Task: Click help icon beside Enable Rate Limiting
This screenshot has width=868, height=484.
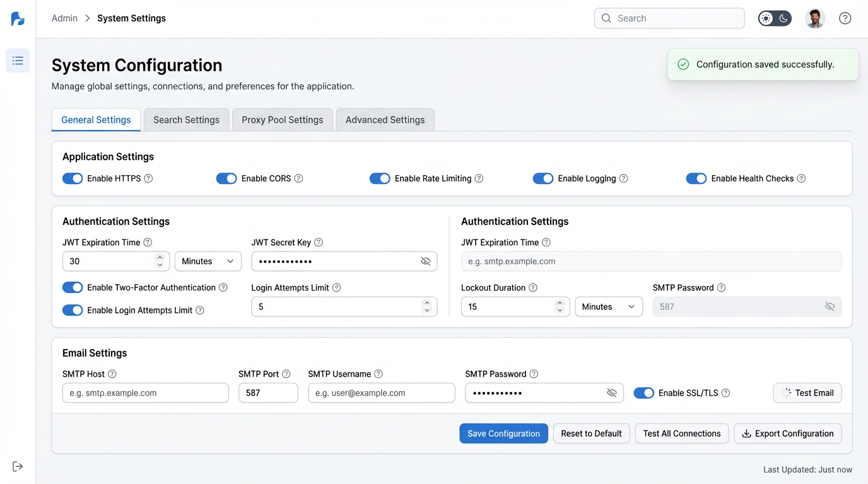Action: (479, 178)
